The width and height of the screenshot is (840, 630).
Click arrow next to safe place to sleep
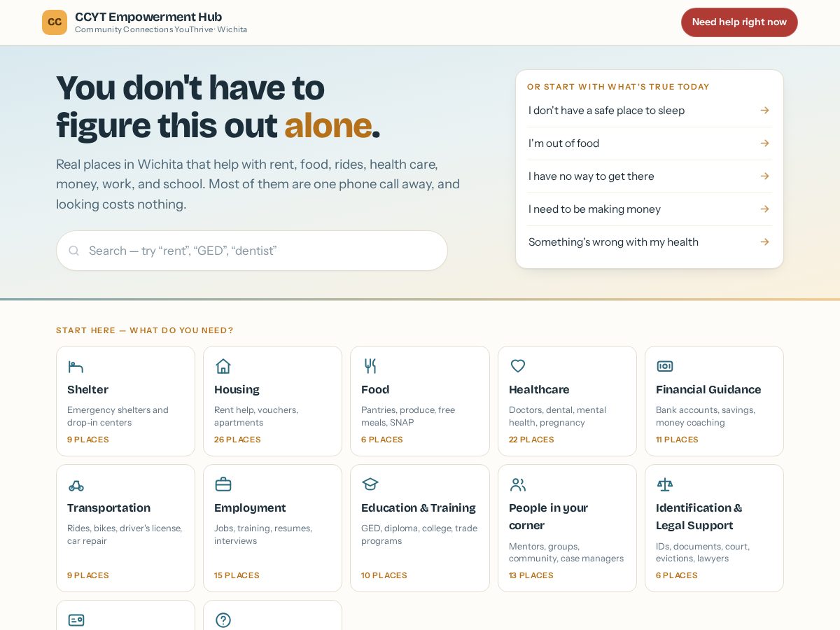pos(764,111)
